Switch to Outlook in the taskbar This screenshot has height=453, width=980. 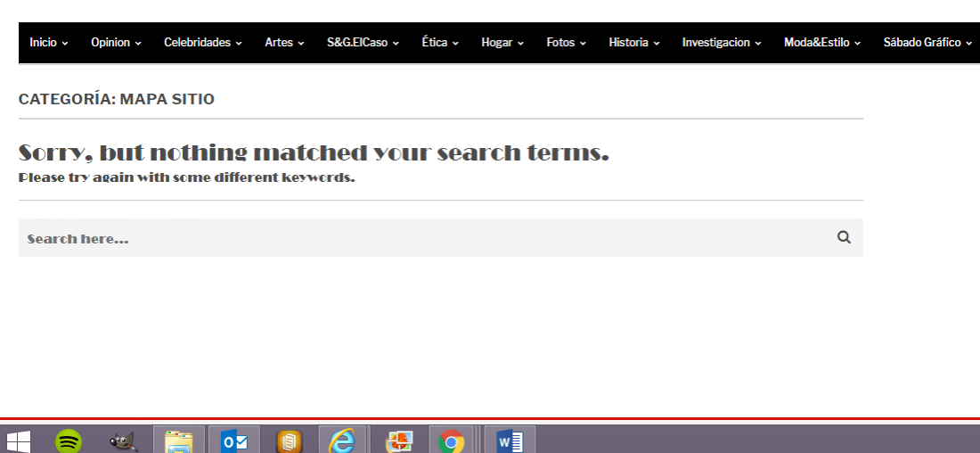(x=233, y=441)
